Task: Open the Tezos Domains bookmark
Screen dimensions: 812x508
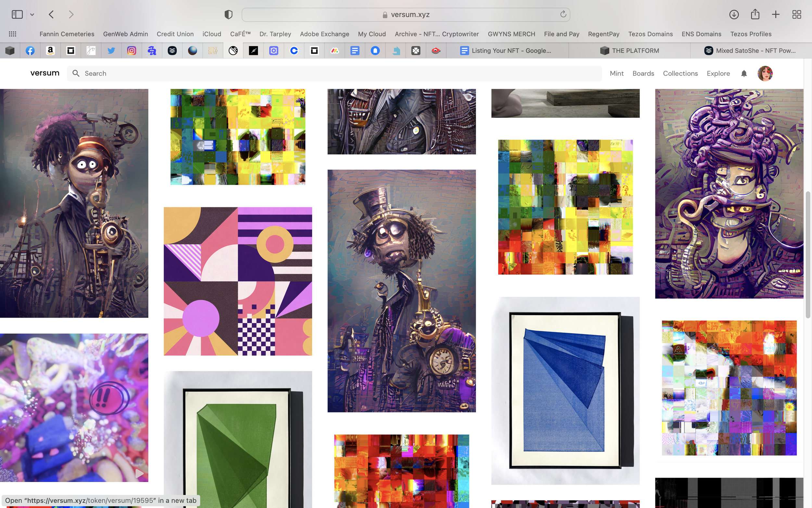Action: (x=650, y=34)
